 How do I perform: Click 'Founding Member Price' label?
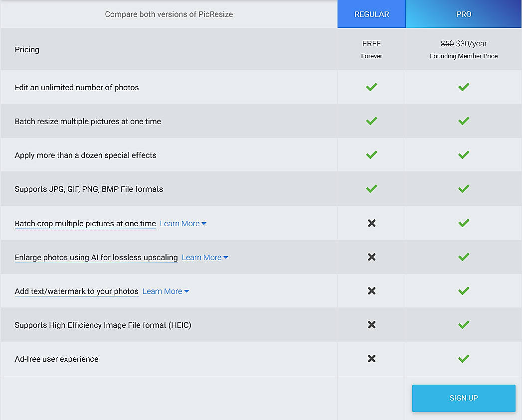point(464,56)
